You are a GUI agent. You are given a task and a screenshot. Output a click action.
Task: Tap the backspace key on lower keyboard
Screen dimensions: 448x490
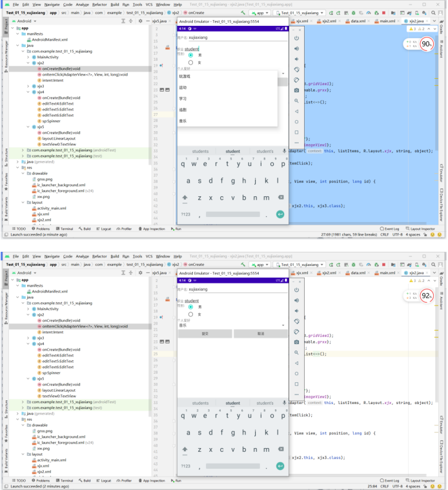[x=281, y=449]
